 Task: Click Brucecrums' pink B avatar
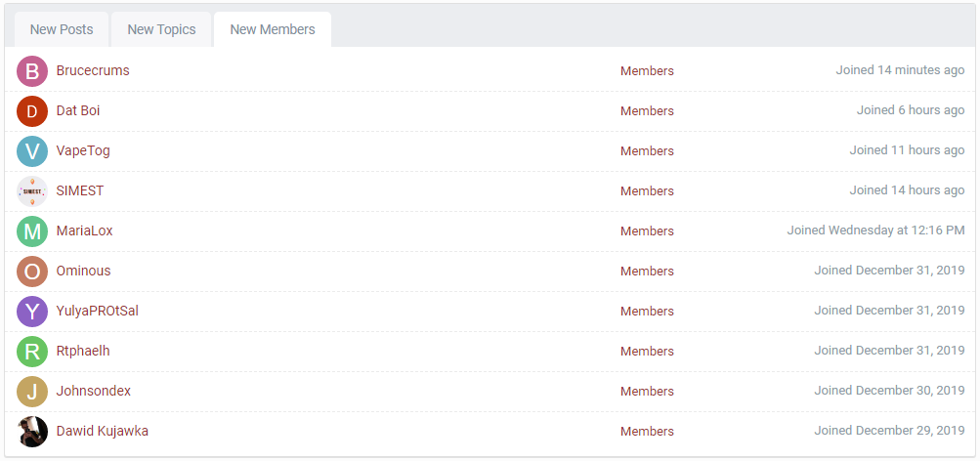(32, 70)
